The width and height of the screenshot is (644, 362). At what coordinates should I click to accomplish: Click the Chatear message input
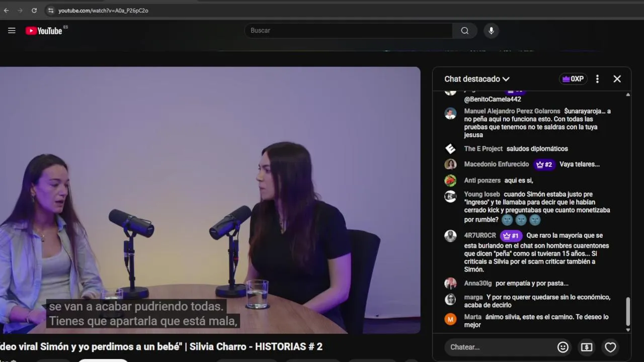pyautogui.click(x=500, y=347)
